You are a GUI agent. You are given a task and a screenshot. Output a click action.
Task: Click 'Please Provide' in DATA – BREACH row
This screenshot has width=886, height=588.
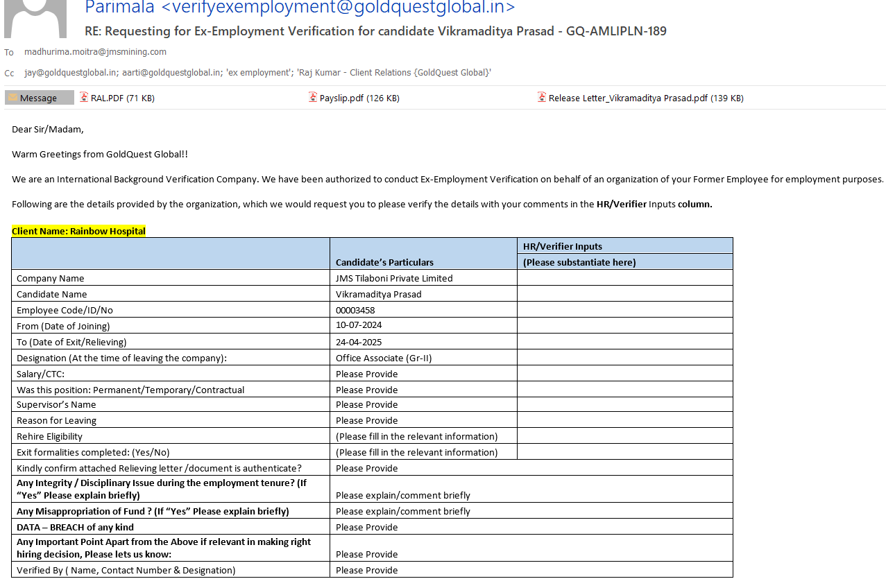tap(367, 527)
